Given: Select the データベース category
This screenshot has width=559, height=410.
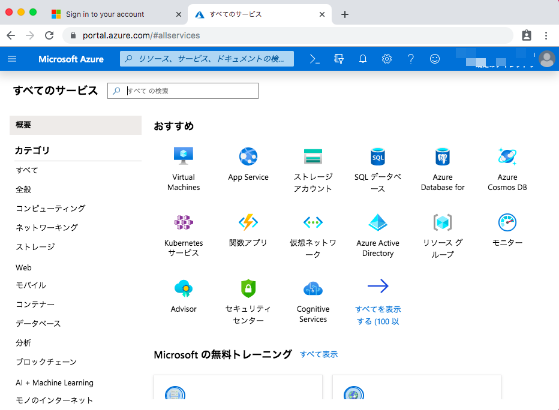Looking at the screenshot, I should point(38,324).
